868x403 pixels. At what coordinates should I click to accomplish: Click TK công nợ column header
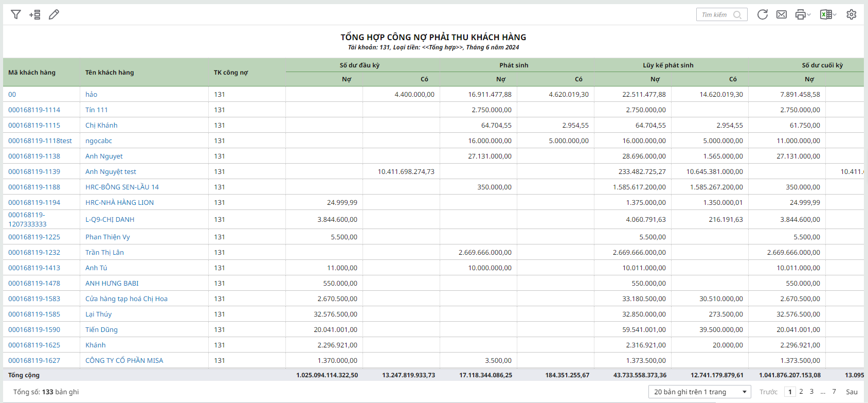pos(231,72)
